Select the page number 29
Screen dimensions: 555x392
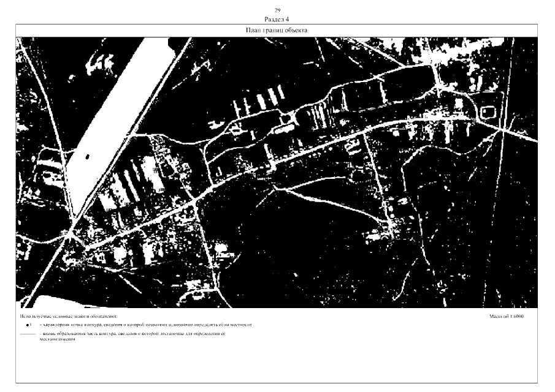point(277,11)
